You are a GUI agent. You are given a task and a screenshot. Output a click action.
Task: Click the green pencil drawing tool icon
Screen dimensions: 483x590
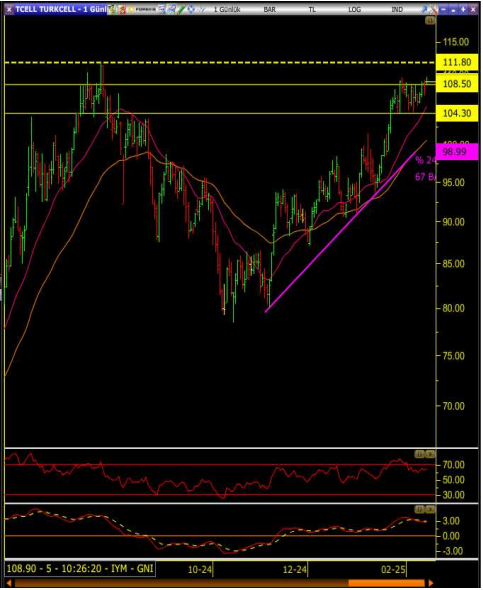[x=181, y=9]
